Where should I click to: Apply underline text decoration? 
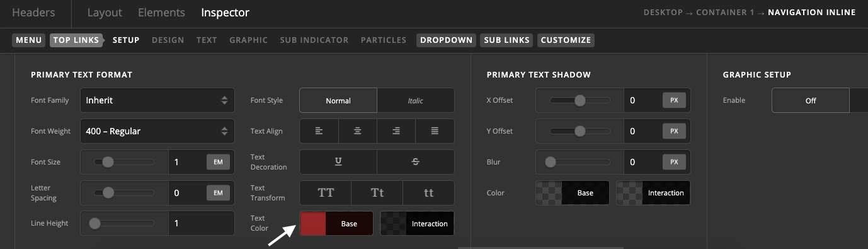click(338, 162)
